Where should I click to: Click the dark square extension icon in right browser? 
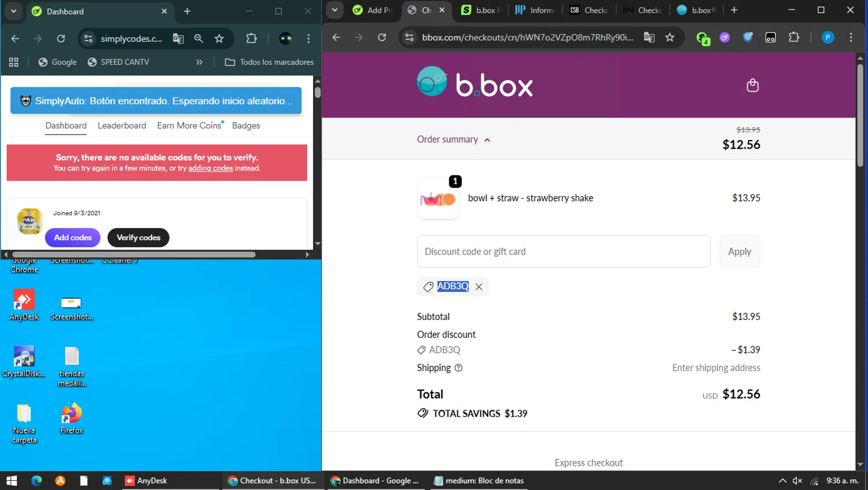pyautogui.click(x=771, y=38)
